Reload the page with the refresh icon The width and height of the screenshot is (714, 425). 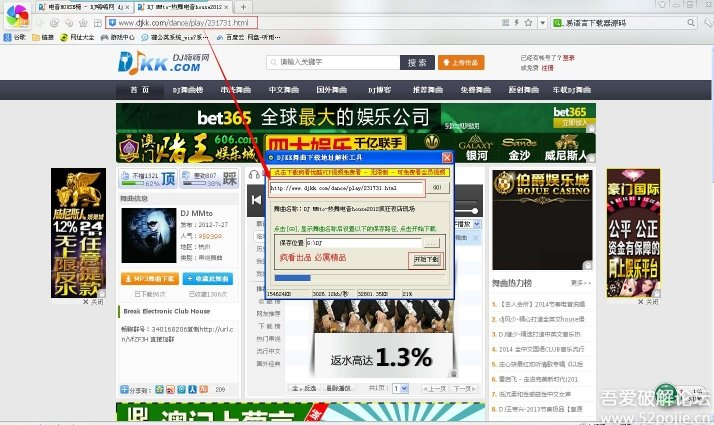[54, 23]
